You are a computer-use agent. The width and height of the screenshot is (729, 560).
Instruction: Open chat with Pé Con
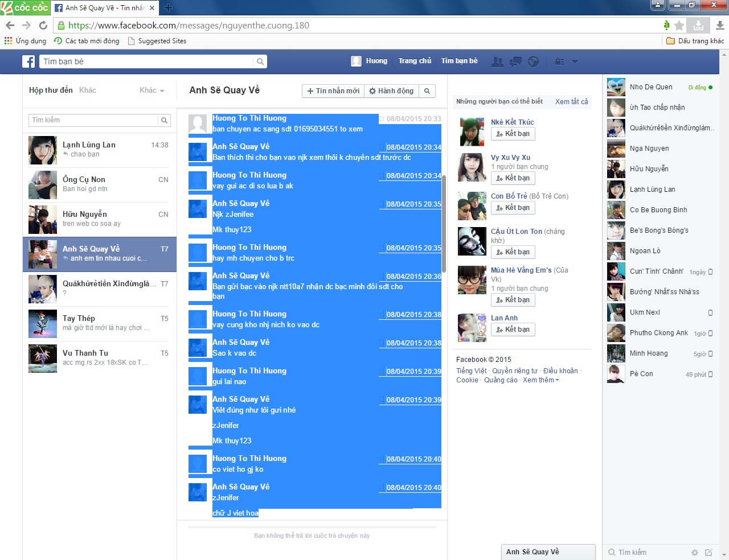click(x=660, y=374)
